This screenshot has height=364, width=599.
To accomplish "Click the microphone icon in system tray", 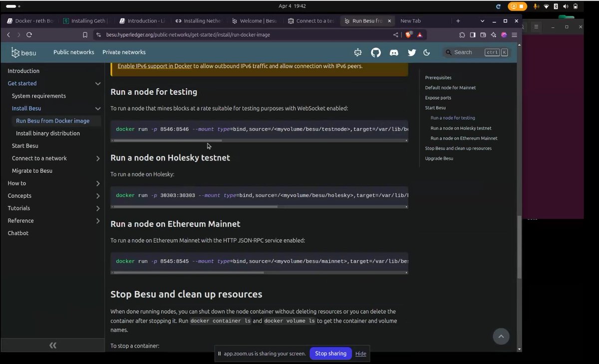I will pos(536,6).
